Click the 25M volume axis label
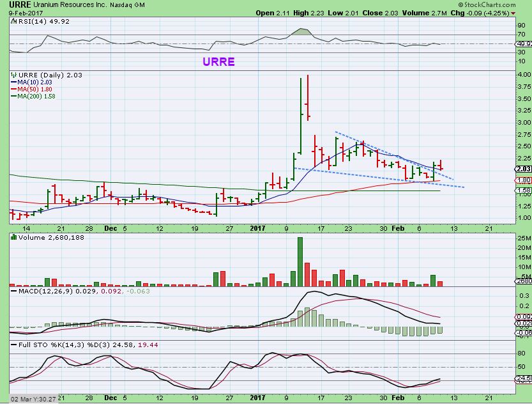Viewport: 532px width, 404px height. pos(524,238)
